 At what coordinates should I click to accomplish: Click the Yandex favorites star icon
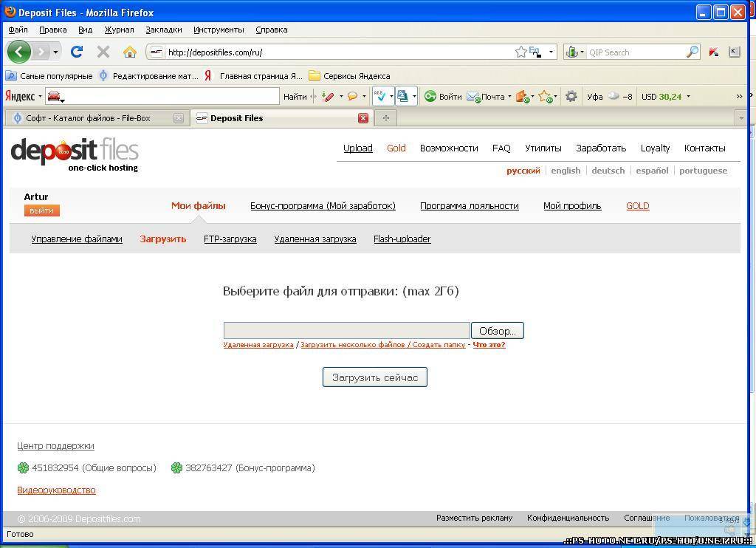click(x=545, y=97)
